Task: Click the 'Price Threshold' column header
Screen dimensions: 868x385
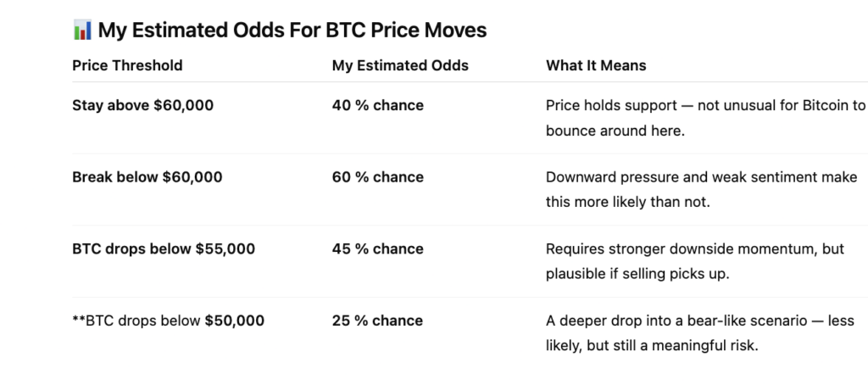Action: pos(127,65)
